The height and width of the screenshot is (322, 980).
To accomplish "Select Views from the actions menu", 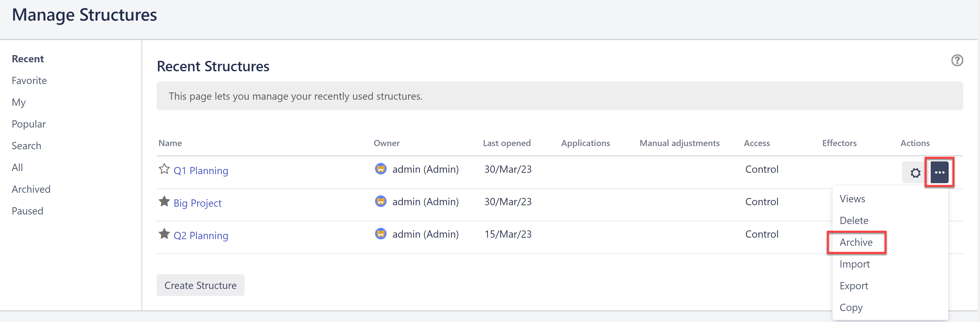I will point(852,199).
